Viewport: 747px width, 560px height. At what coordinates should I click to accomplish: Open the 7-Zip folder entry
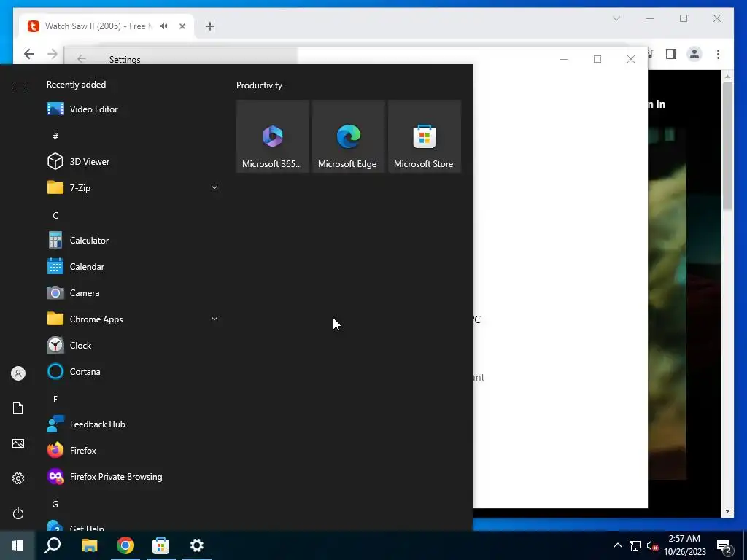pyautogui.click(x=133, y=187)
